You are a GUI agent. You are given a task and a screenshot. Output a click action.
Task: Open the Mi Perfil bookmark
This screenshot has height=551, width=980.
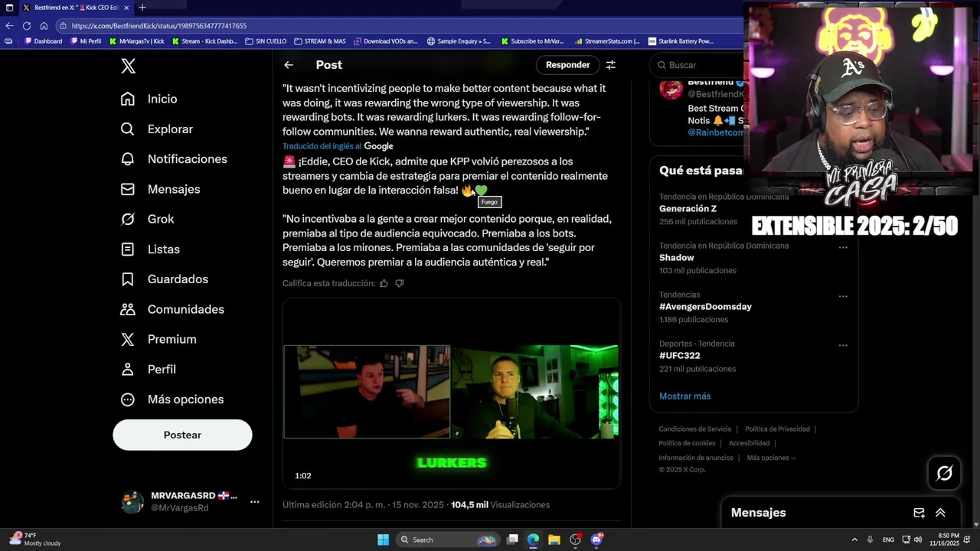tap(85, 41)
